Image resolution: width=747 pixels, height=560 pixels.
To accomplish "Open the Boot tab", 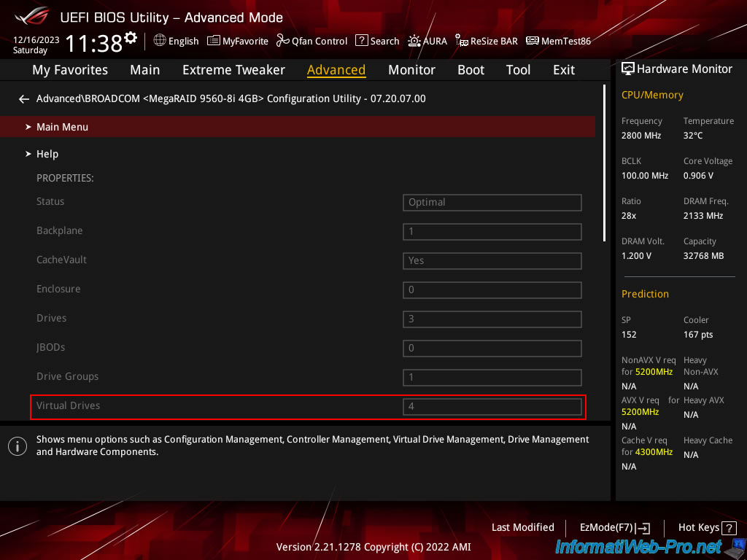I will coord(471,70).
